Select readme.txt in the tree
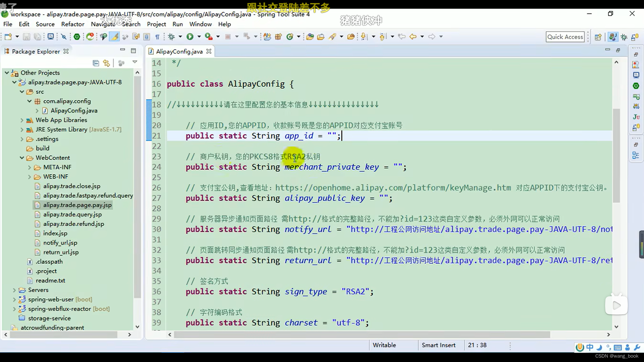Image resolution: width=644 pixels, height=362 pixels. (x=50, y=281)
